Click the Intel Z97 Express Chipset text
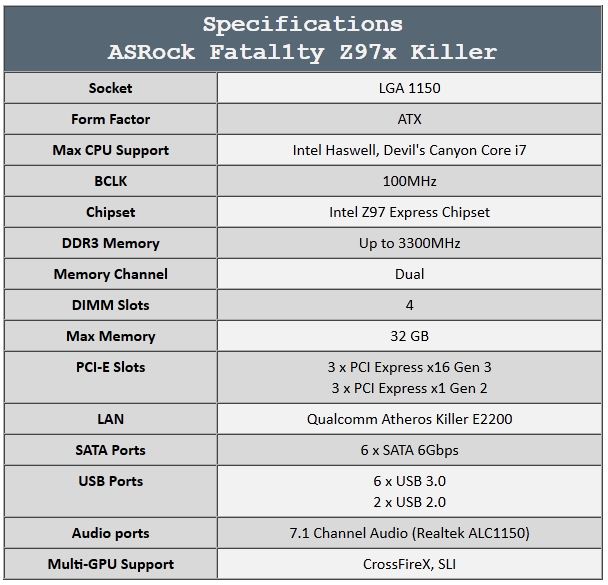 coord(409,212)
